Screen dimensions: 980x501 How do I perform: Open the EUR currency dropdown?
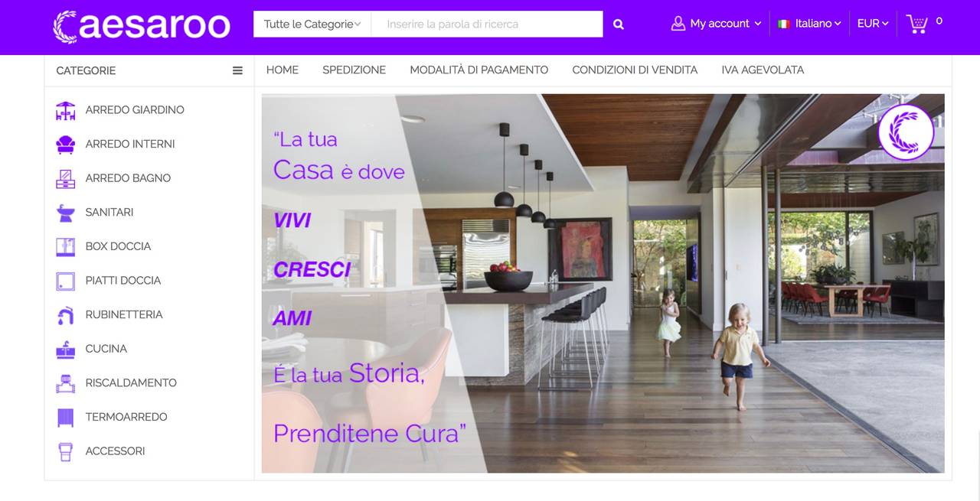pos(873,24)
